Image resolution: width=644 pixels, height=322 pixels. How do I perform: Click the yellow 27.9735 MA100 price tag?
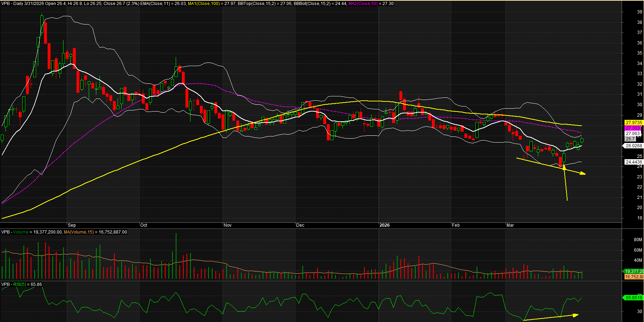point(633,123)
